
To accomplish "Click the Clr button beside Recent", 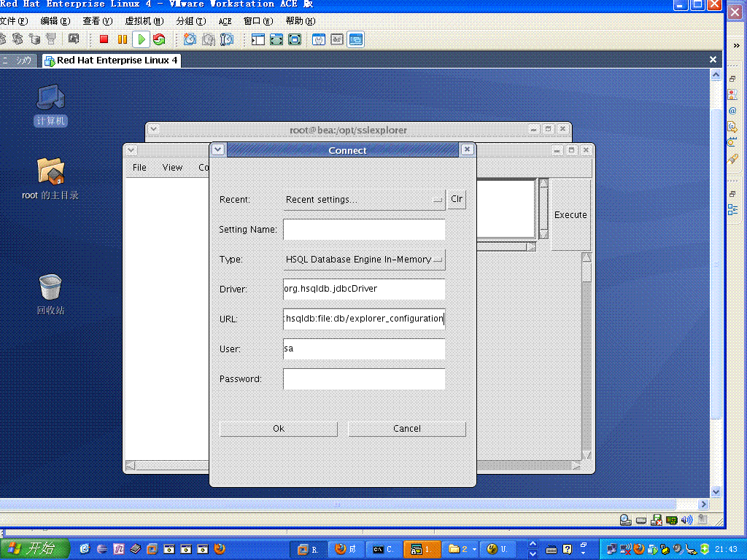I will pyautogui.click(x=457, y=199).
